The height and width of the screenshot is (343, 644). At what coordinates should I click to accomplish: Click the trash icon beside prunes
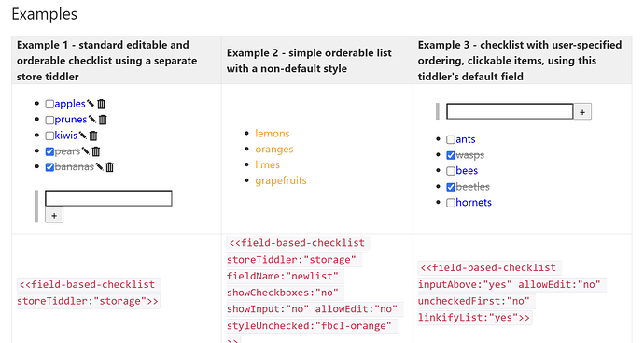103,120
